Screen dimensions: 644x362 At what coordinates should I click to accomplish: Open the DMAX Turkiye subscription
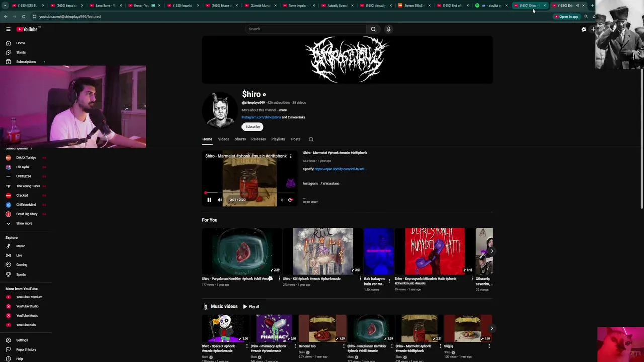[25, 158]
